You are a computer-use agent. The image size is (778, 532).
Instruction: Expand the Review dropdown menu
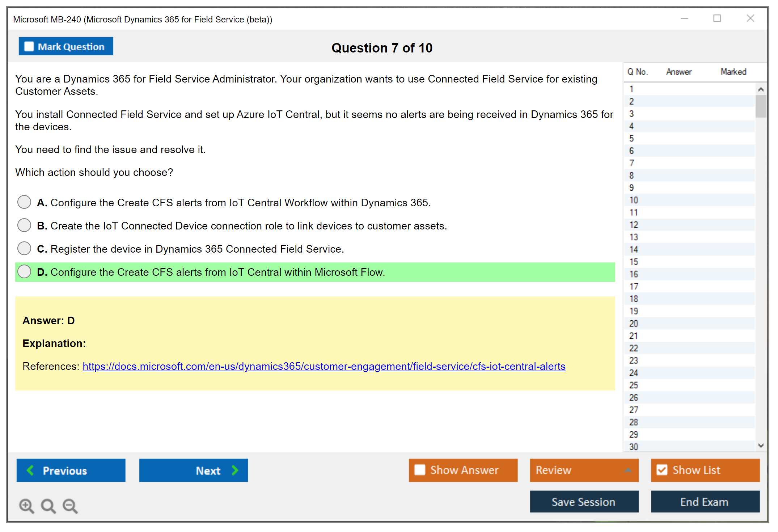click(x=628, y=470)
